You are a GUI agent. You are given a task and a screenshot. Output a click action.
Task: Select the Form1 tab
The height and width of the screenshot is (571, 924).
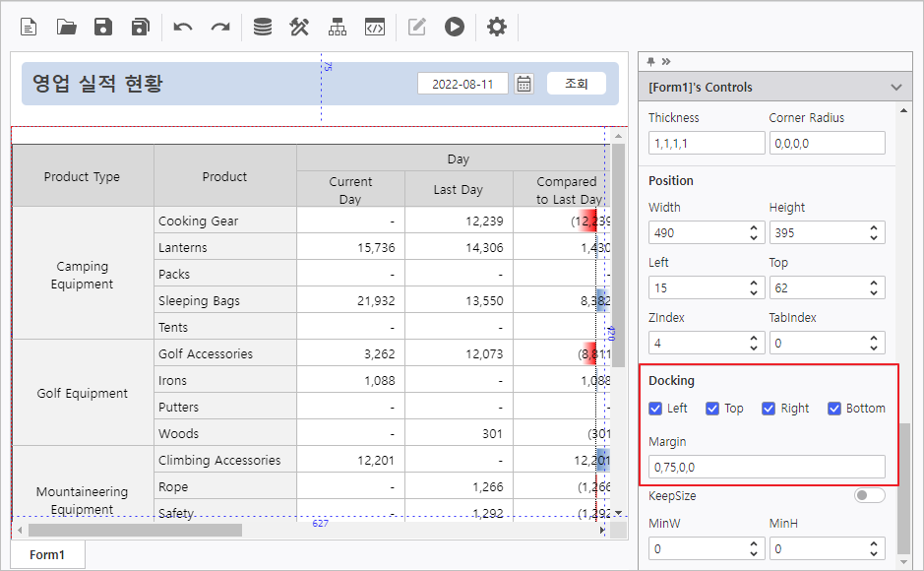click(47, 554)
